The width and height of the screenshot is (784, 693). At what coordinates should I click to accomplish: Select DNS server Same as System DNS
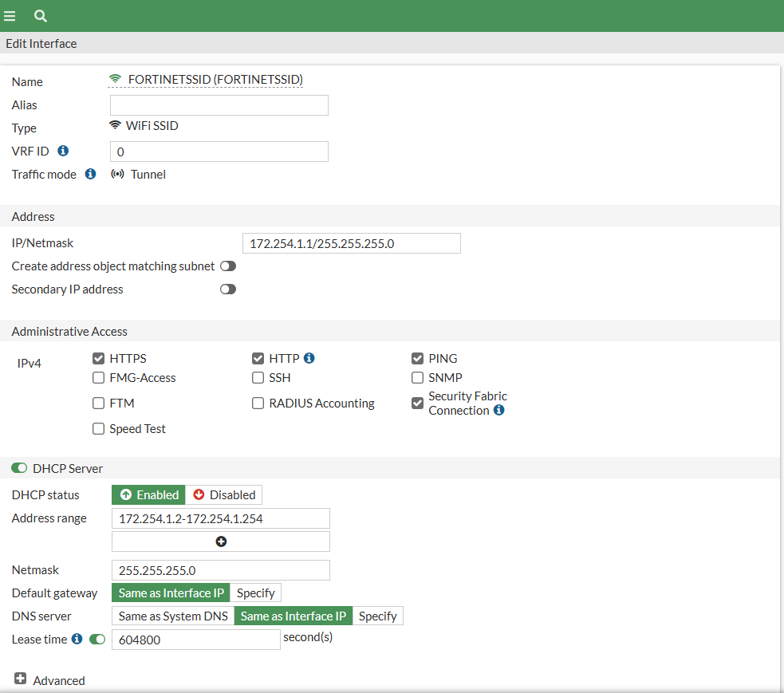pyautogui.click(x=173, y=616)
